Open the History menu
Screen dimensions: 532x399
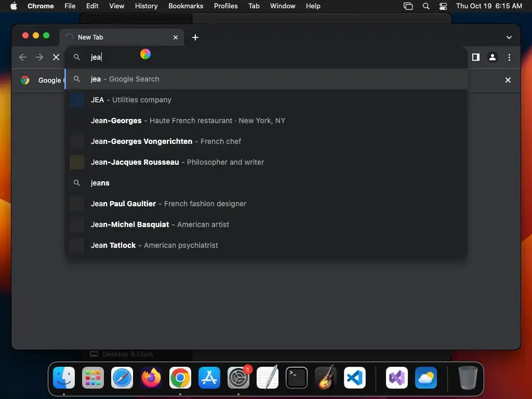pos(146,6)
